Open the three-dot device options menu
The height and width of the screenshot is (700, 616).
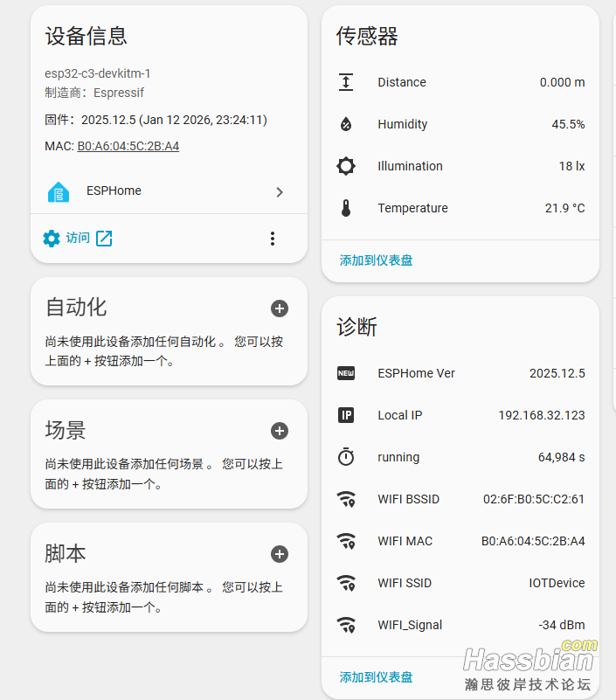(x=273, y=239)
